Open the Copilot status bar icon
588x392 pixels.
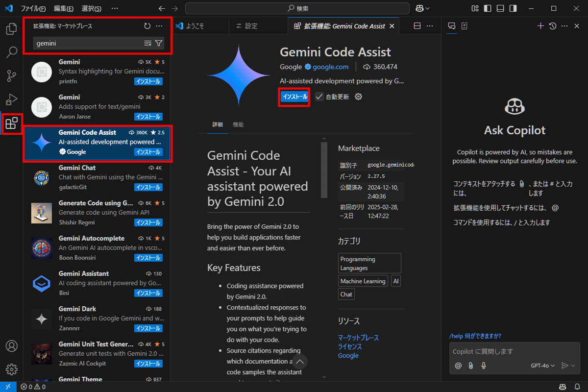[x=563, y=387]
